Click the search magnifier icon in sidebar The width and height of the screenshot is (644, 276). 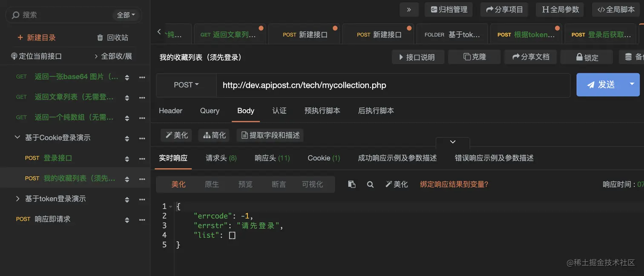pos(16,15)
